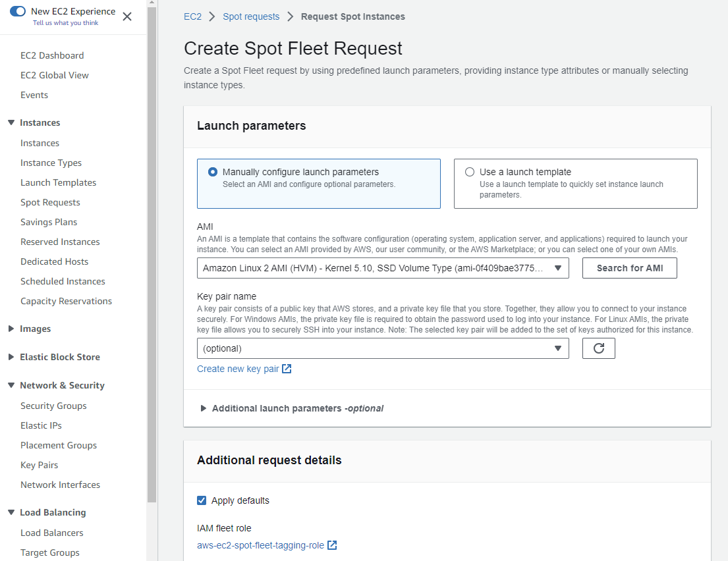Close the New EC2 Experience banner
This screenshot has width=728, height=561.
tap(127, 16)
